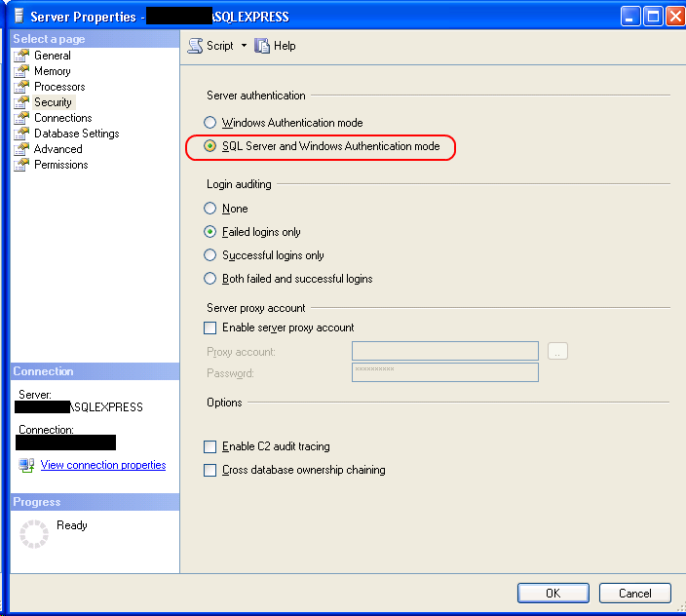This screenshot has height=616, width=686.
Task: Click the SQLEXPRESS server name text
Action: coord(106,407)
